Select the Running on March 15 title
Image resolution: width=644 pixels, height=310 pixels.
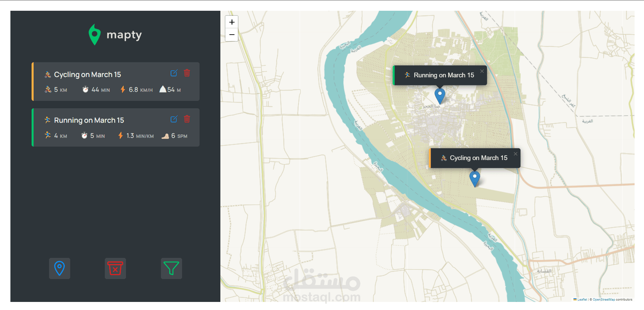click(89, 120)
